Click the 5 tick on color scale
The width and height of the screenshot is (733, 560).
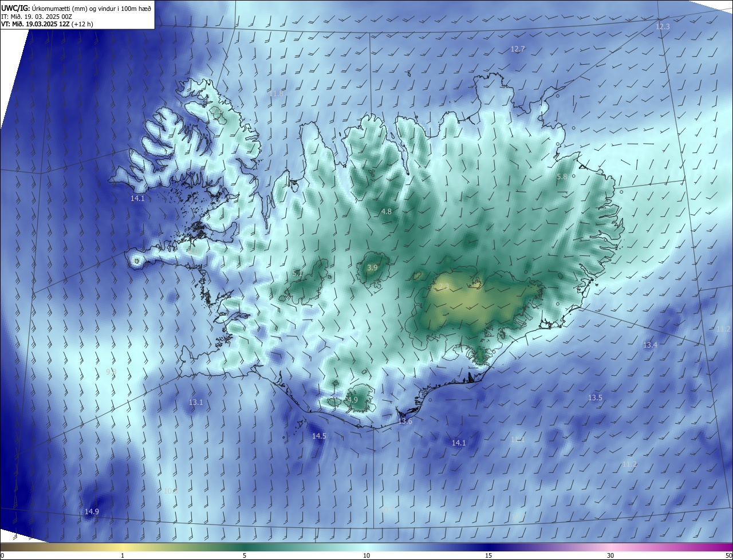[245, 555]
